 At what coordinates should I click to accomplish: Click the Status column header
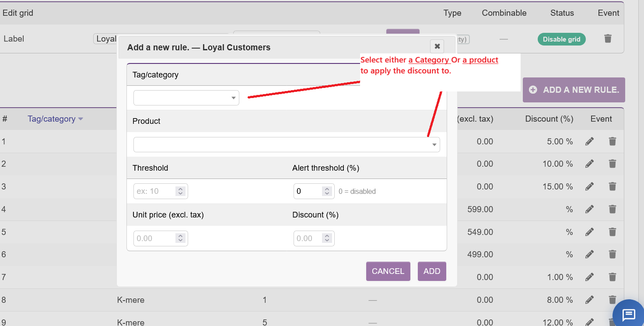[562, 13]
